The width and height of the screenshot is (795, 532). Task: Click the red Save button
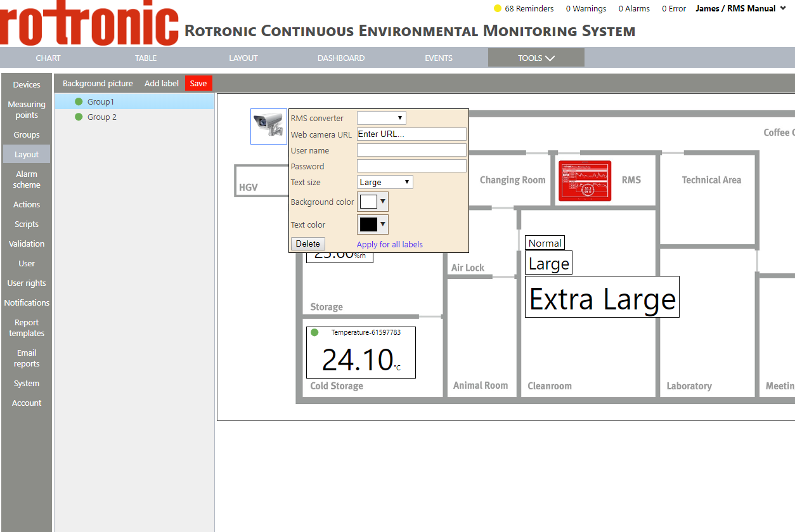tap(198, 83)
